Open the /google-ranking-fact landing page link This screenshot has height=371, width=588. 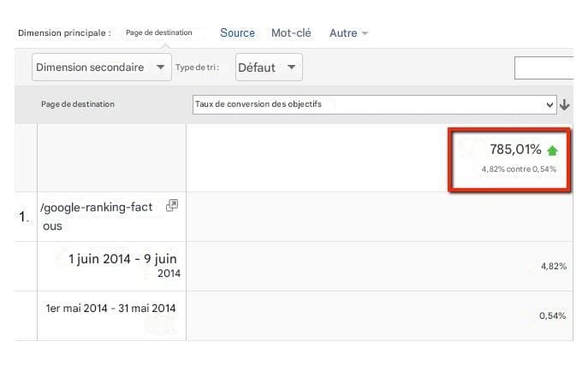point(97,216)
